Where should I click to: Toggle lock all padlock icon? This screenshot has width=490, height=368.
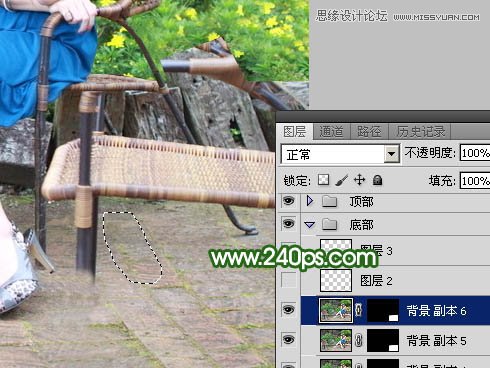[x=377, y=180]
